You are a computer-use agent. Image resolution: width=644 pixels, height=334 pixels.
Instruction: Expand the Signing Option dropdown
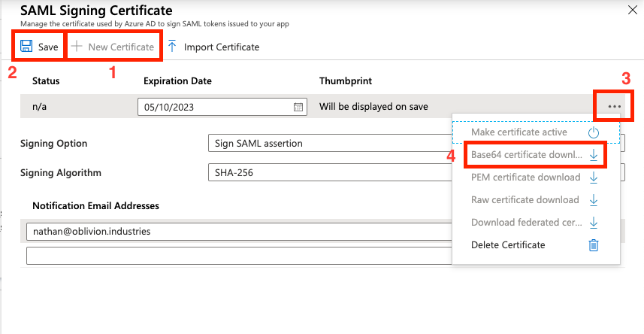click(329, 144)
